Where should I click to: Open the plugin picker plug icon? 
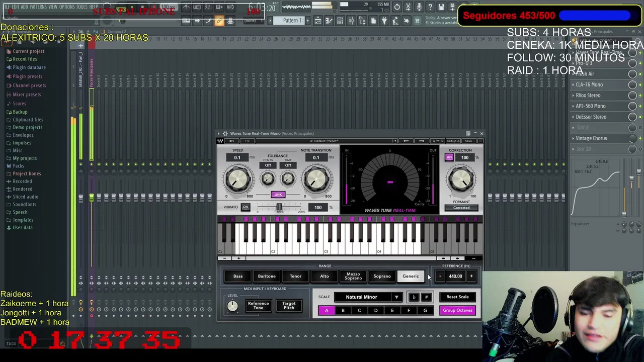coord(384,21)
